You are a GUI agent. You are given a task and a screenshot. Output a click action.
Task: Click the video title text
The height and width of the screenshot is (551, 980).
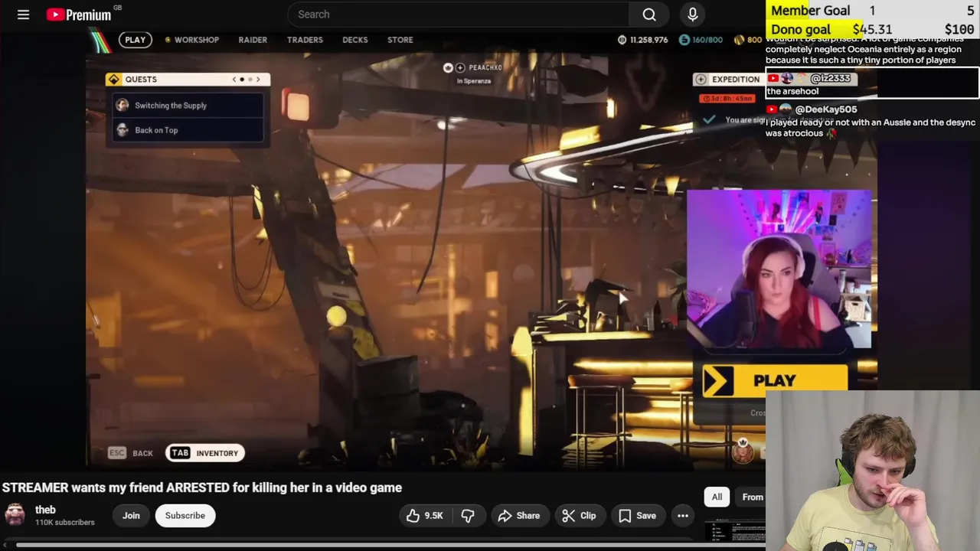pos(202,487)
